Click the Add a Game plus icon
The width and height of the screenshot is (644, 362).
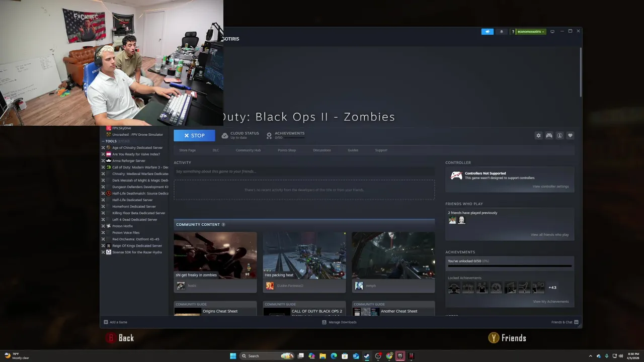pos(106,322)
